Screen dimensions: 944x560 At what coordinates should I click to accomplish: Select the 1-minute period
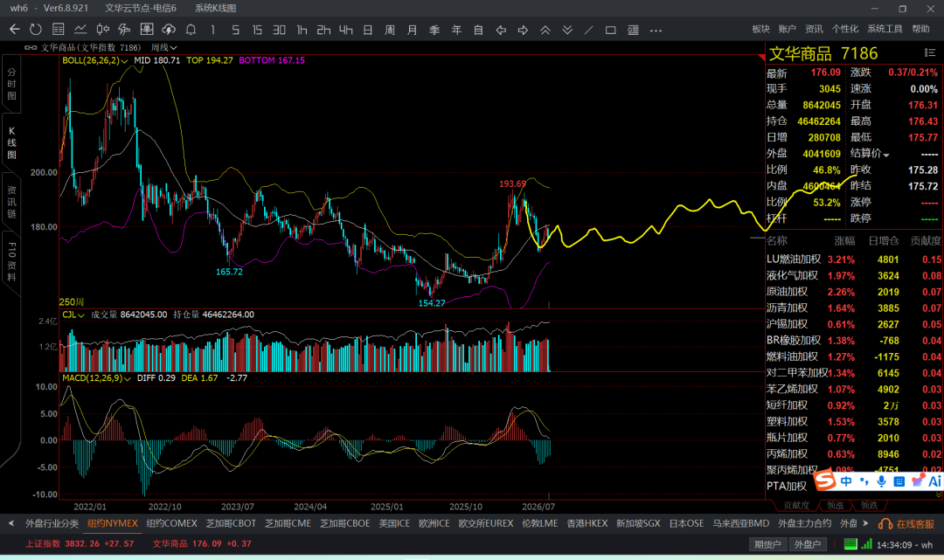212,30
